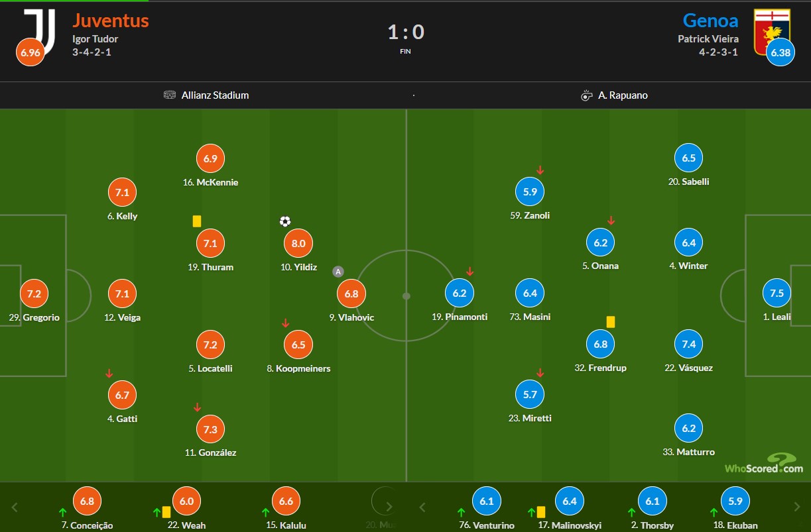
Task: Select substitute Malinovskyi's 6.4 rating
Action: tap(570, 502)
